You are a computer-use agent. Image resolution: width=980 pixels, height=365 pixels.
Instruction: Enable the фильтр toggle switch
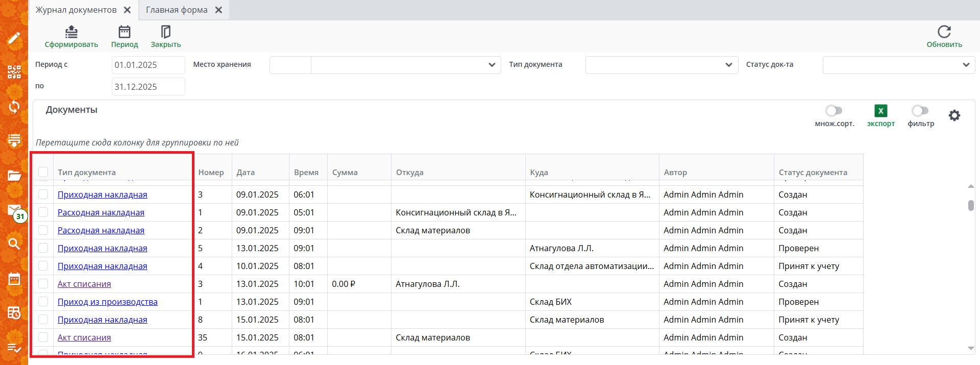(x=920, y=111)
